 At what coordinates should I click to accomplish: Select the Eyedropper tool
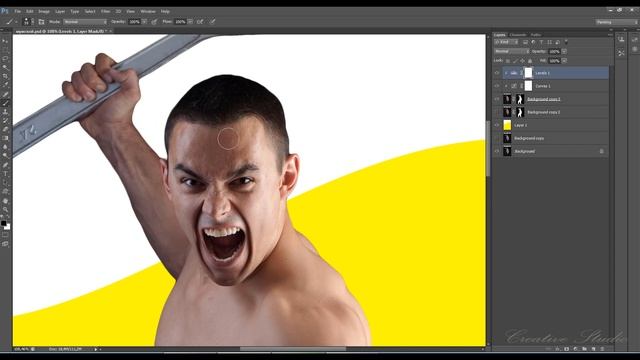pyautogui.click(x=5, y=85)
